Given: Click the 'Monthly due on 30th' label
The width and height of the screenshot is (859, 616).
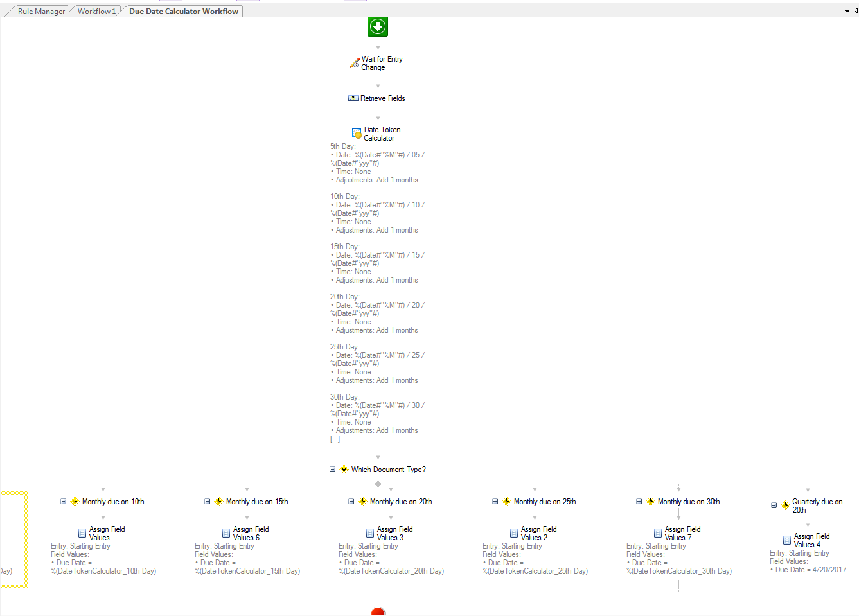Looking at the screenshot, I should pos(689,502).
